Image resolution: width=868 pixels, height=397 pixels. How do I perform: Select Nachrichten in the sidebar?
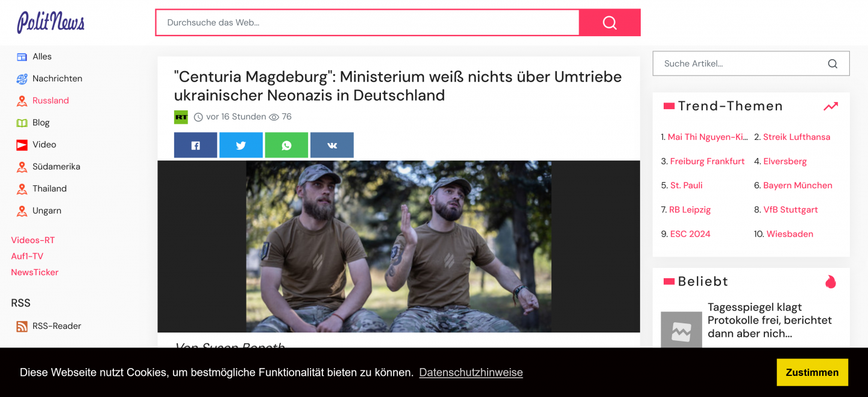click(57, 78)
